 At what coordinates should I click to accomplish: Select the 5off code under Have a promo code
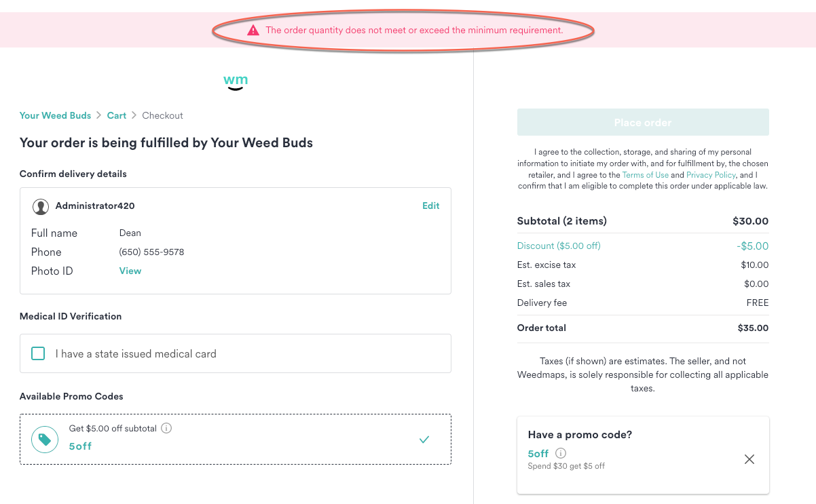538,453
